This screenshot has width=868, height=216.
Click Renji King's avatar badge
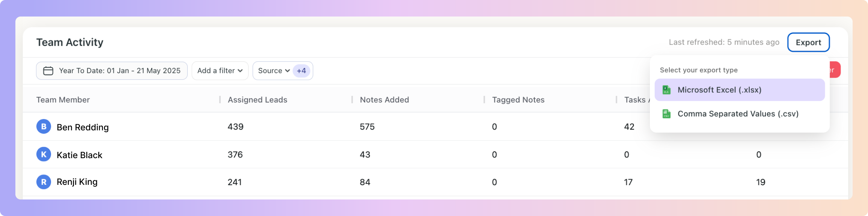tap(44, 182)
